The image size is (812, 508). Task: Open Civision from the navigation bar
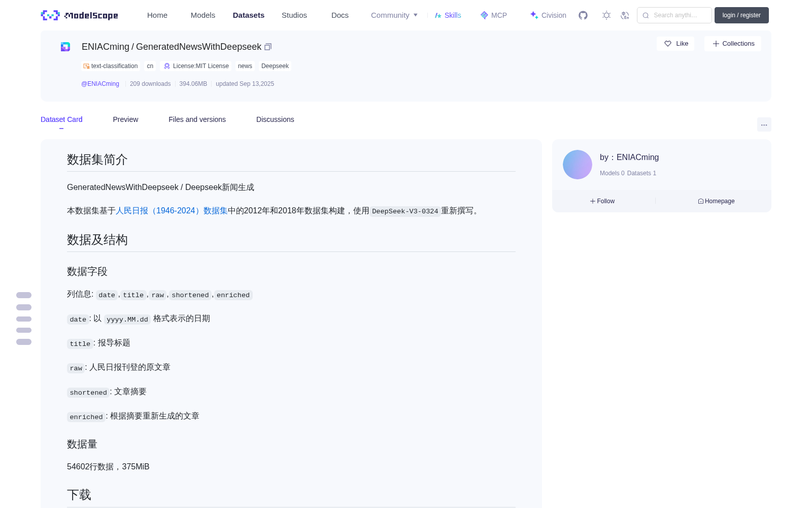548,15
